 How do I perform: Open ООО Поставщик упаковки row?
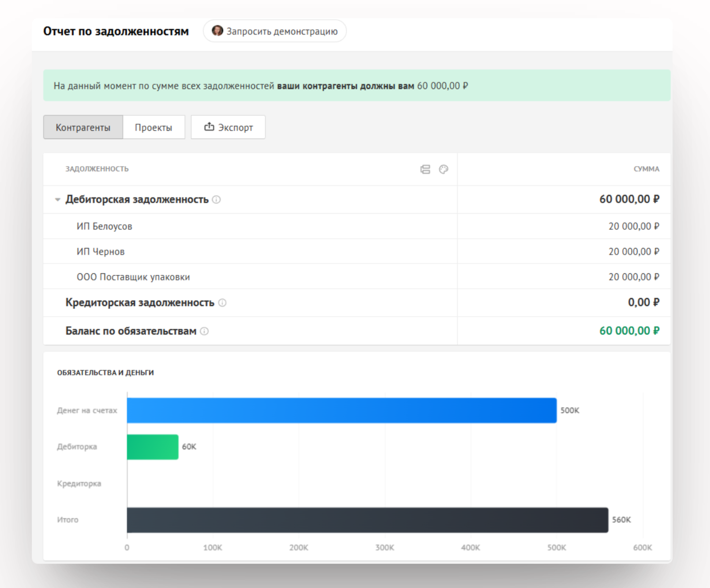[x=133, y=277]
